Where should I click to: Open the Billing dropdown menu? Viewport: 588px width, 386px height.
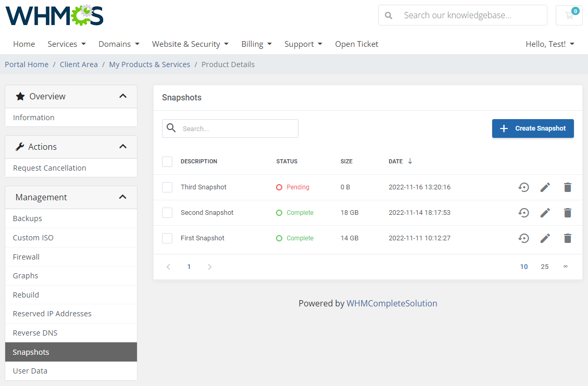[256, 44]
